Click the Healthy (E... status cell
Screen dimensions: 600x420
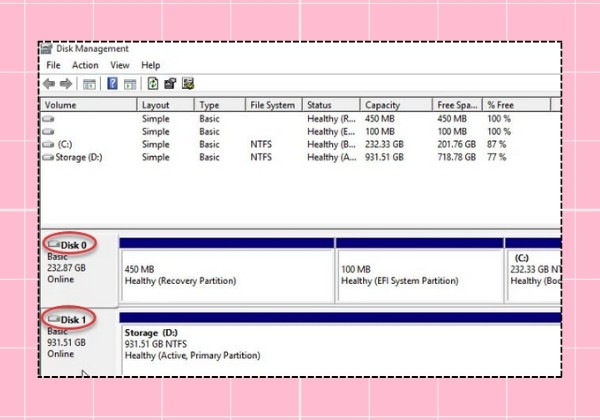coord(331,132)
